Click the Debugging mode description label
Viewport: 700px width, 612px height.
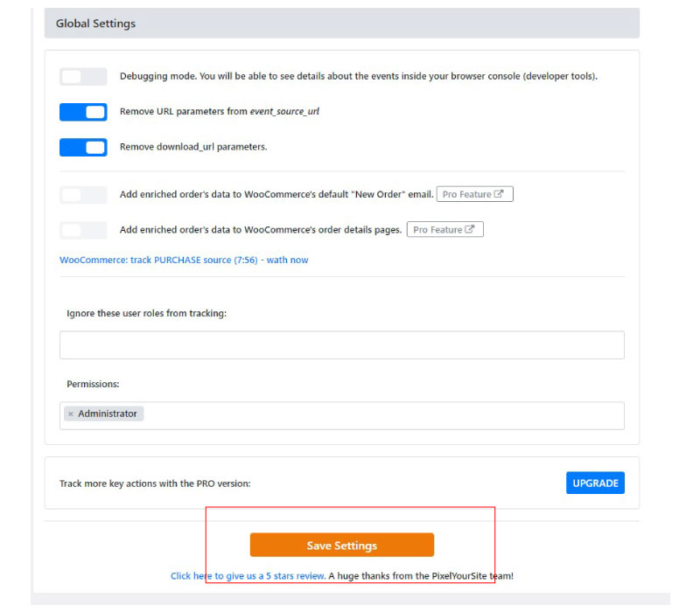click(359, 76)
